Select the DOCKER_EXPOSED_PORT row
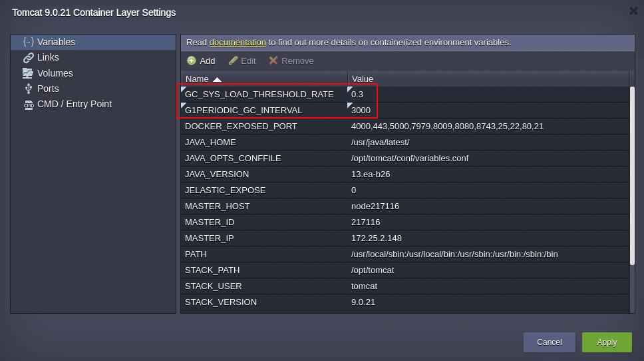The width and height of the screenshot is (644, 361). (x=405, y=127)
